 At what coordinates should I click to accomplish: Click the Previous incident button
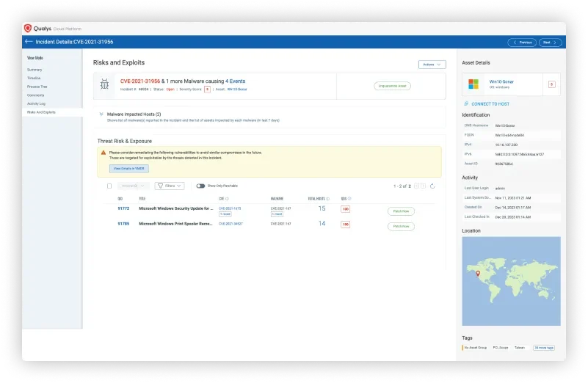pyautogui.click(x=522, y=43)
